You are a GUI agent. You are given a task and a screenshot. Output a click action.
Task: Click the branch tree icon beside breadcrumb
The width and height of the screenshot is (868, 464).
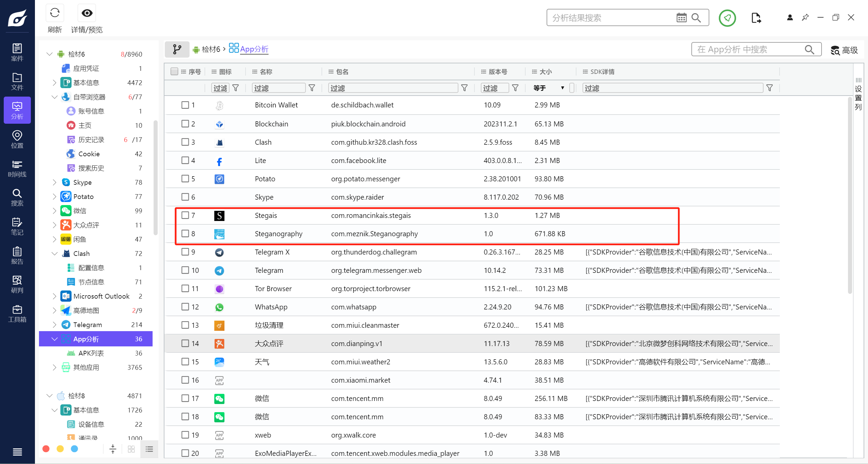[177, 49]
